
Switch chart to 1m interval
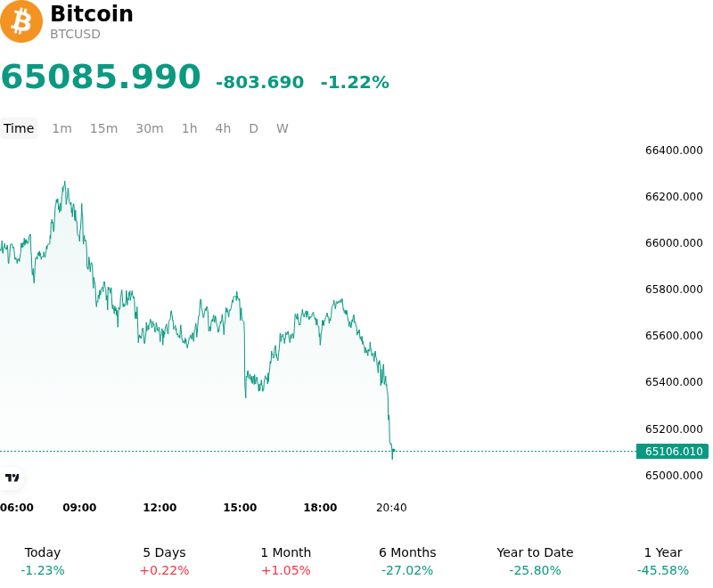pyautogui.click(x=61, y=128)
